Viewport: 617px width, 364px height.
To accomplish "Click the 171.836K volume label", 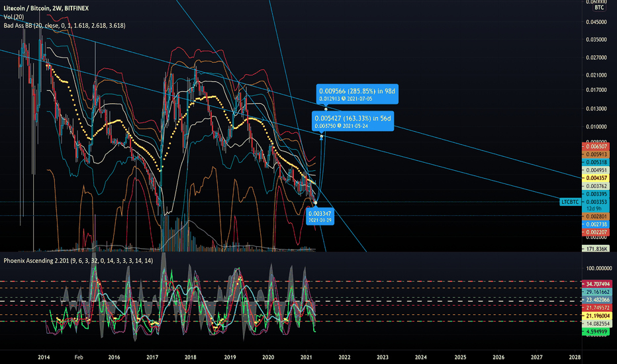I will click(x=596, y=249).
